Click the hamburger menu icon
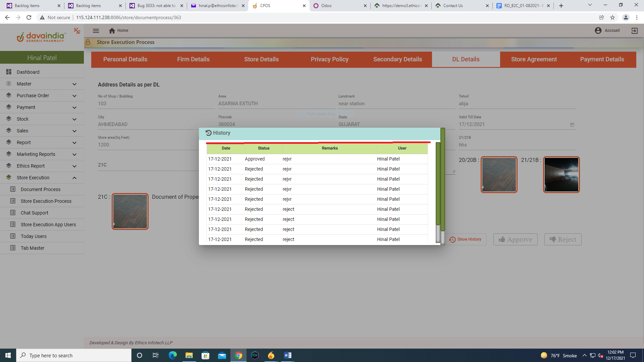The width and height of the screenshot is (644, 362). (x=96, y=31)
